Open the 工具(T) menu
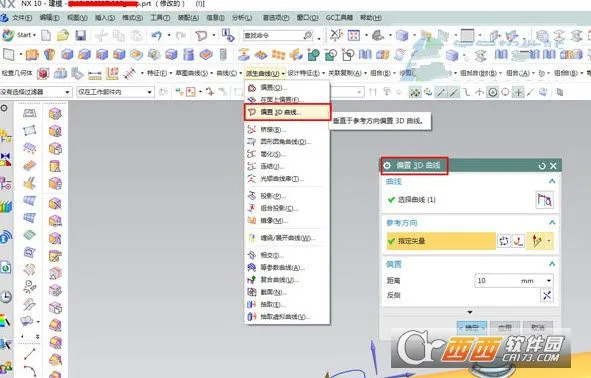Viewport: 591px width, 378px height. 160,17
